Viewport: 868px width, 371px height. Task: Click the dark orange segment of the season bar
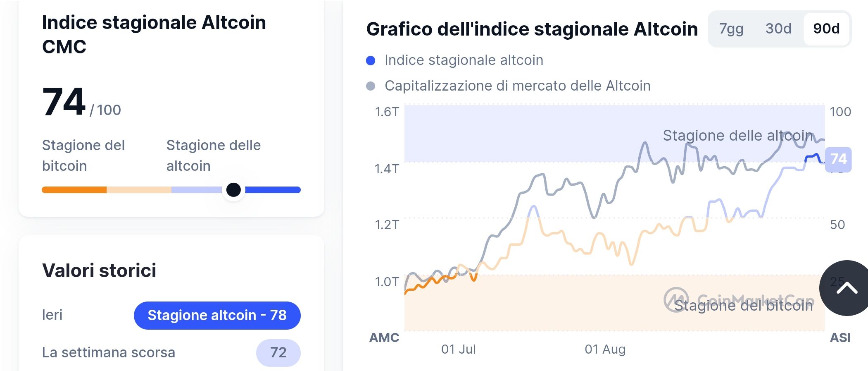pos(74,190)
